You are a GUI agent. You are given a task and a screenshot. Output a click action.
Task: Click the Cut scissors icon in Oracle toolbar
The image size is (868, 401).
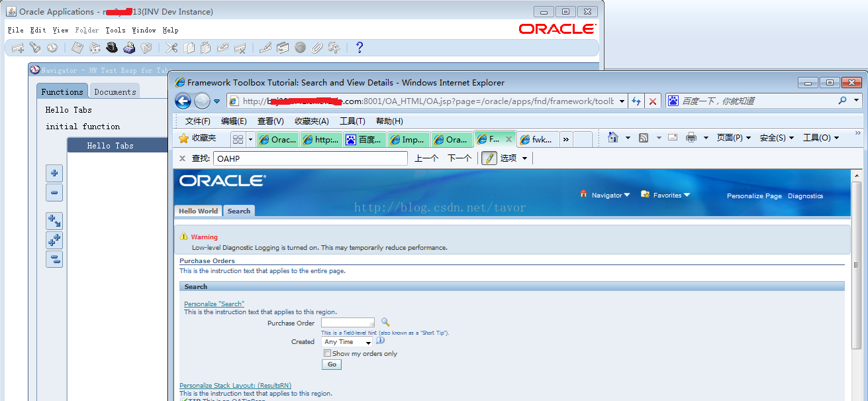171,48
